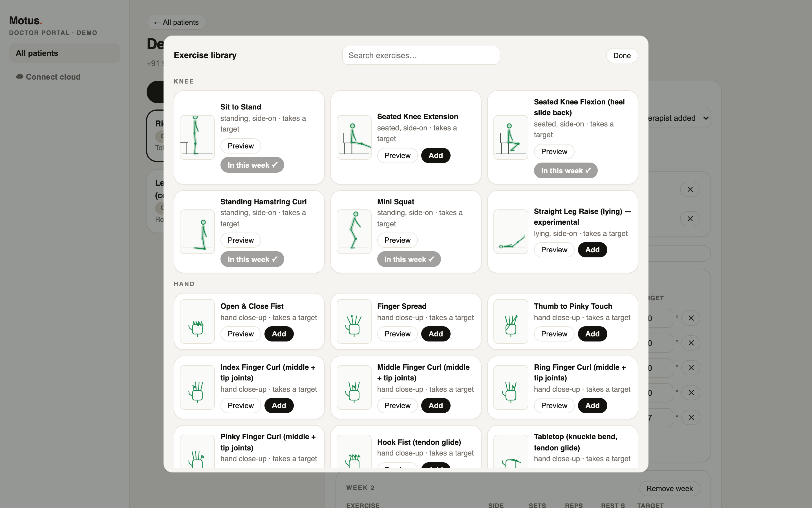Click the KNEE section label
Viewport: 812px width, 508px height.
[184, 81]
